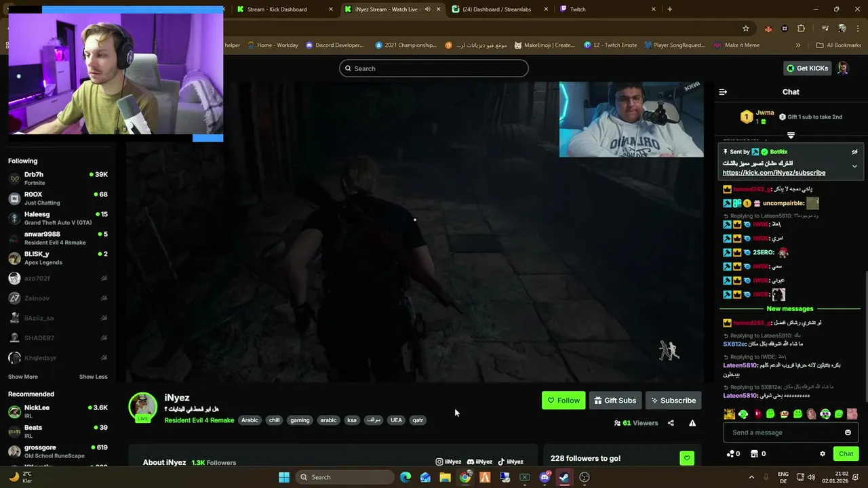Image resolution: width=868 pixels, height=488 pixels.
Task: Expand the gift leaderboard handle below Jwma
Action: 791,136
